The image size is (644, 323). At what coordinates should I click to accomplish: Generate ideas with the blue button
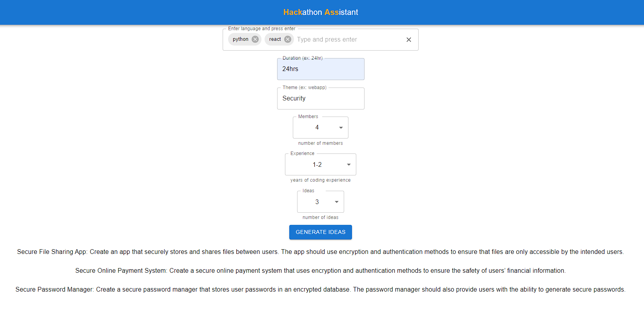pyautogui.click(x=321, y=232)
